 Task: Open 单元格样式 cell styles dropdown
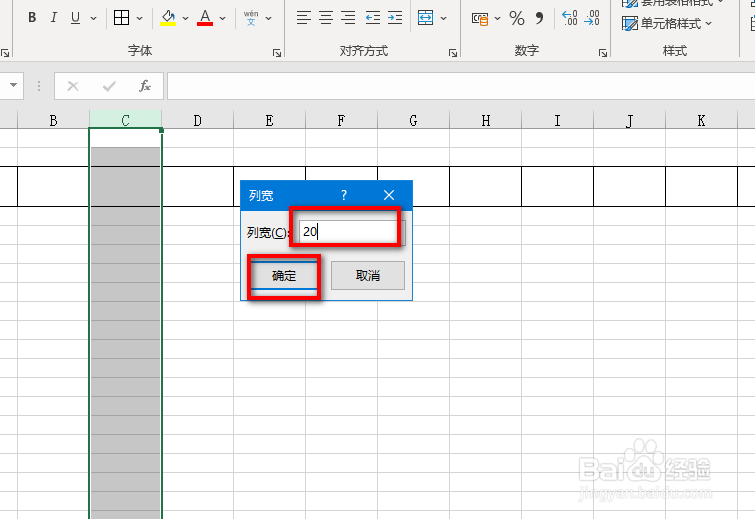pyautogui.click(x=667, y=23)
